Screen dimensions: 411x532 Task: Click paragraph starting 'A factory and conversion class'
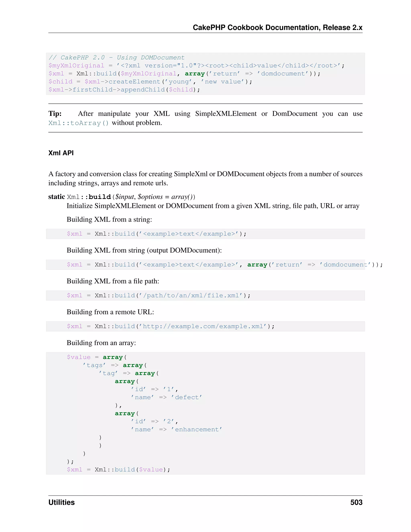tap(205, 178)
